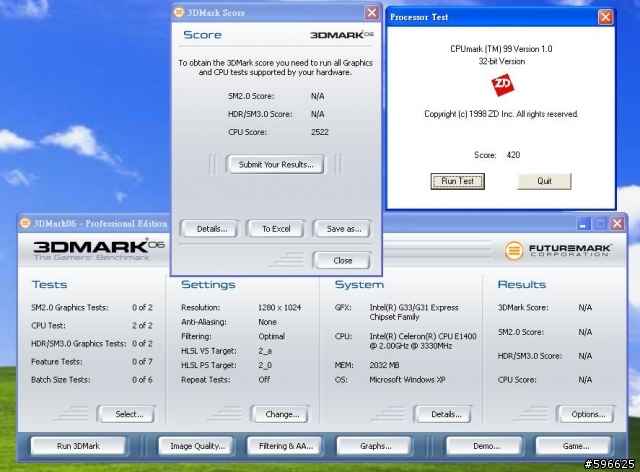Open Filtering & AA settings
The height and width of the screenshot is (472, 640).
pyautogui.click(x=285, y=446)
